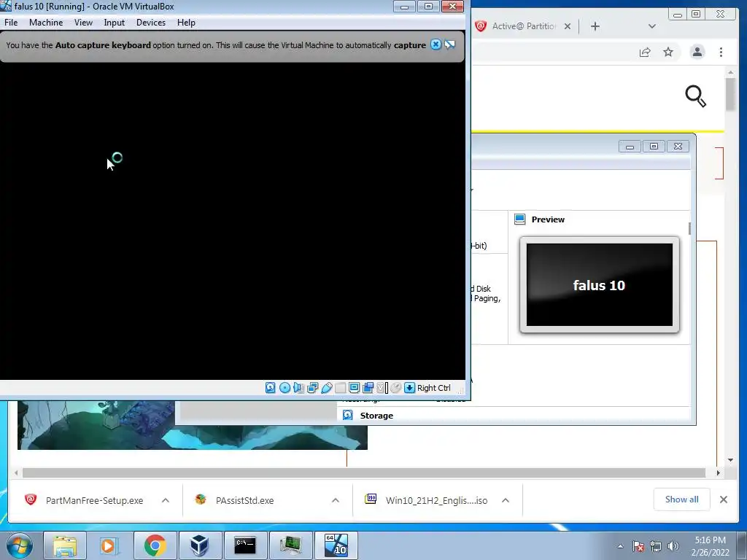Viewport: 747px width, 560px height.
Task: Click the USB devices icon in VM status bar
Action: (x=327, y=388)
